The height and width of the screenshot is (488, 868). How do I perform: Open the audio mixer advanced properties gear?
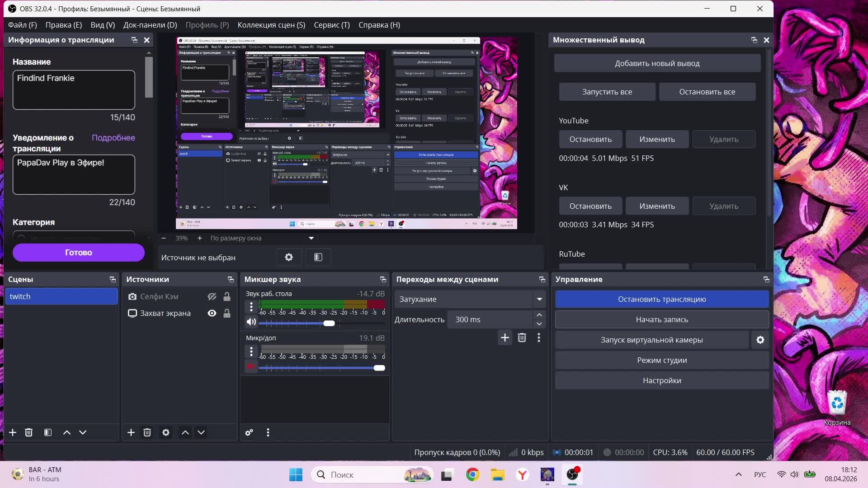(249, 432)
